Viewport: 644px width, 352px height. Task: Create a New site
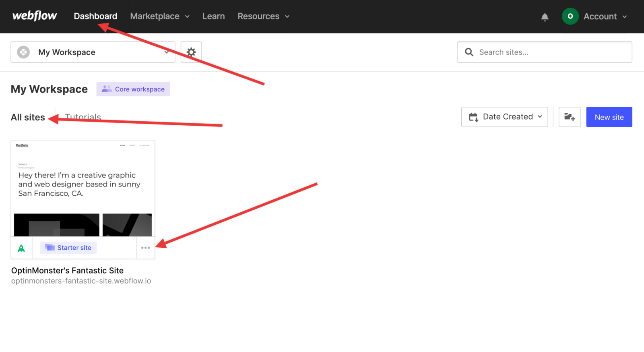[609, 117]
